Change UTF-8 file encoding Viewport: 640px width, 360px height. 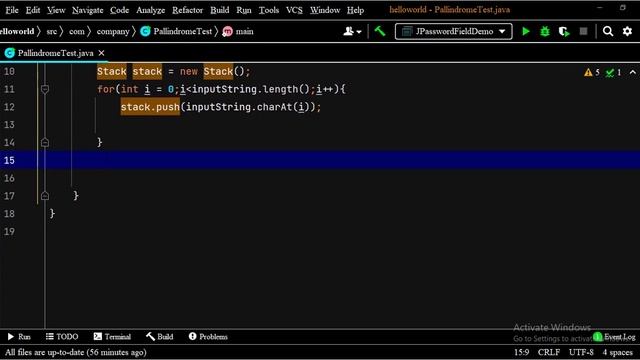[581, 352]
